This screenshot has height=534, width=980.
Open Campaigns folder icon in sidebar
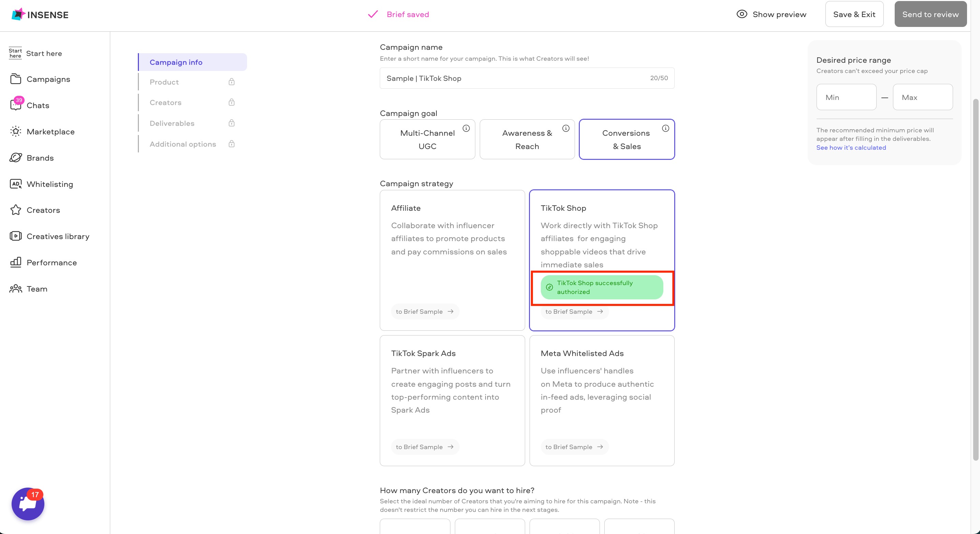[x=16, y=79]
